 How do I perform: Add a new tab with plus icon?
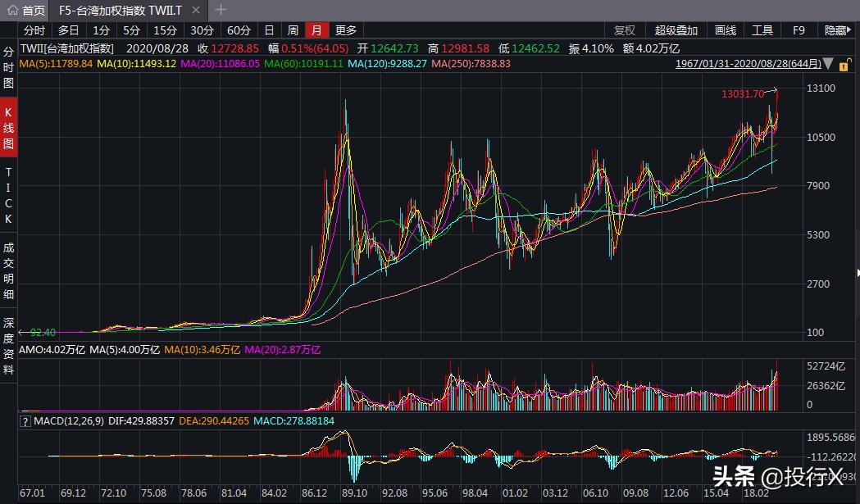click(x=221, y=10)
